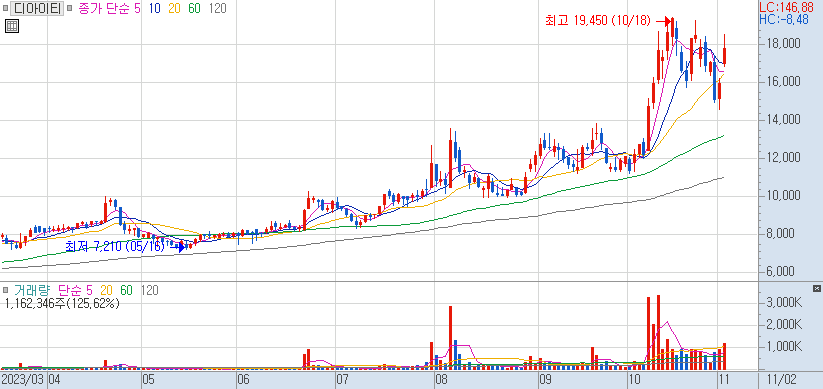
Task: Click the 1,000K volume axis label
Action: coord(783,346)
